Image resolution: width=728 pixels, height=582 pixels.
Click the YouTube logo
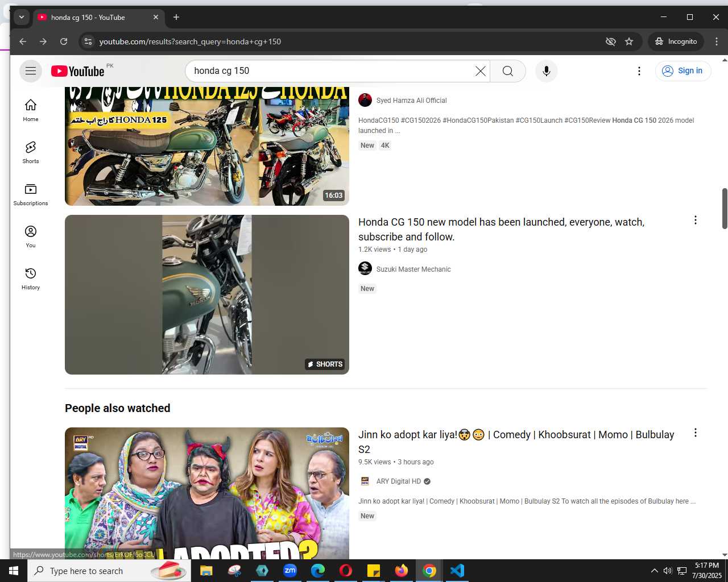tap(78, 71)
